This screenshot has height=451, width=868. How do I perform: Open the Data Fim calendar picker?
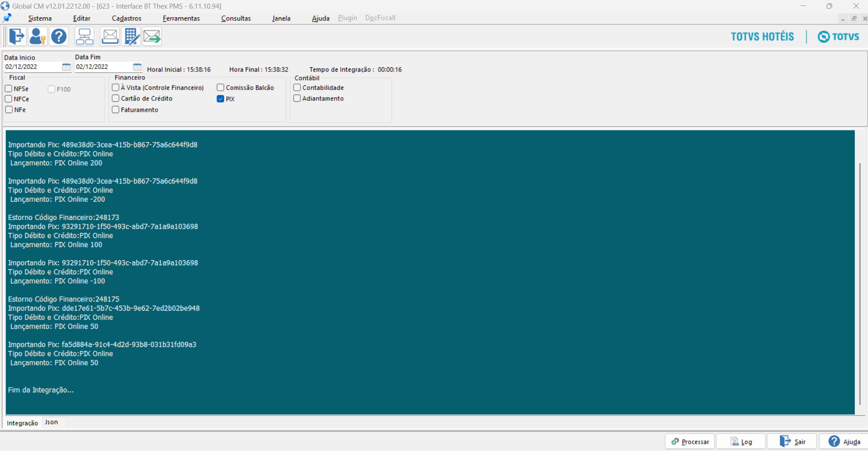(x=137, y=67)
